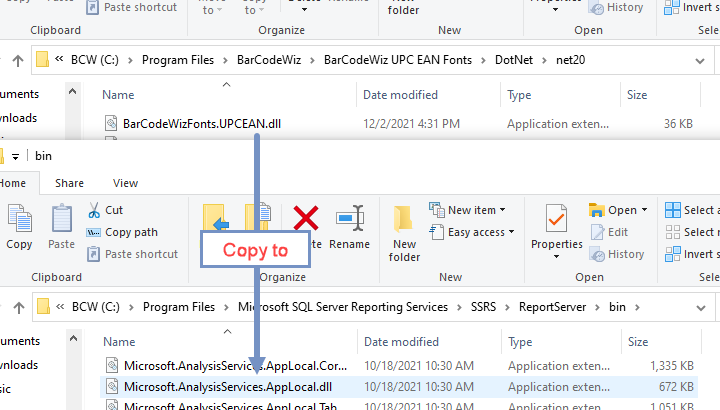This screenshot has width=720, height=410.
Task: Open Easy access dropdown in bin window
Action: (511, 232)
